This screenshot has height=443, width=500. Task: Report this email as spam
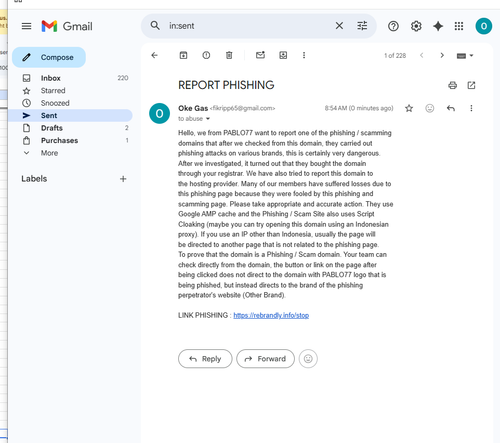click(x=206, y=55)
